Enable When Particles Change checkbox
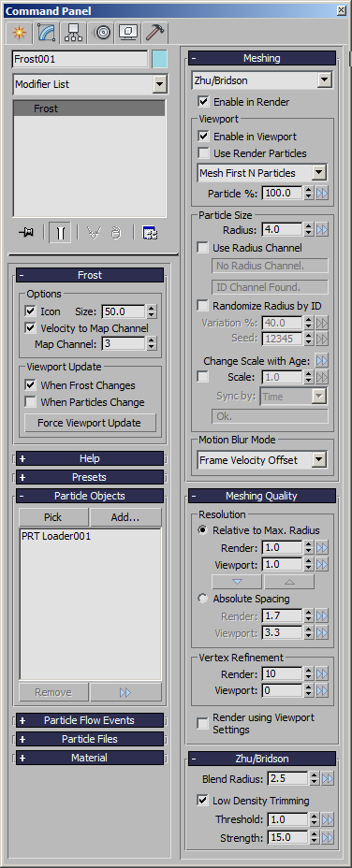 (x=31, y=402)
